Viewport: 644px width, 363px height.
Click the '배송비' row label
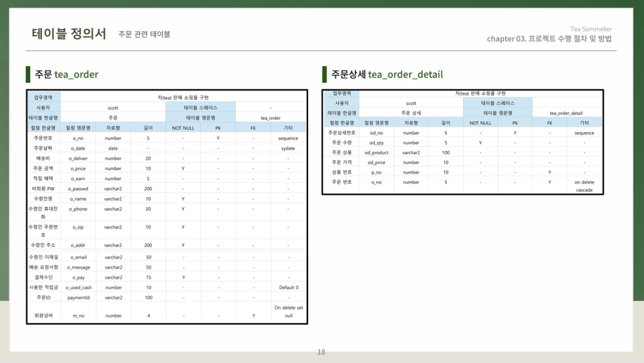point(43,158)
